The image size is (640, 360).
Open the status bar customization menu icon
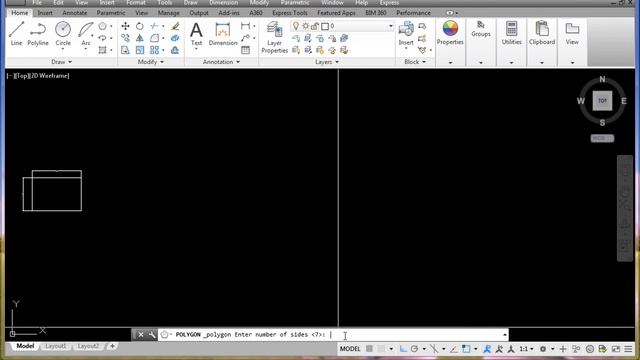628,349
